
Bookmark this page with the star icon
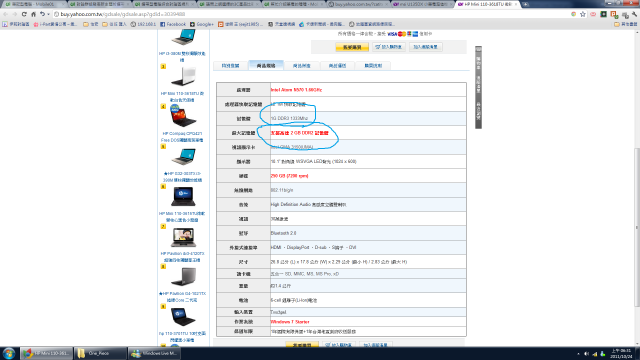coord(583,14)
